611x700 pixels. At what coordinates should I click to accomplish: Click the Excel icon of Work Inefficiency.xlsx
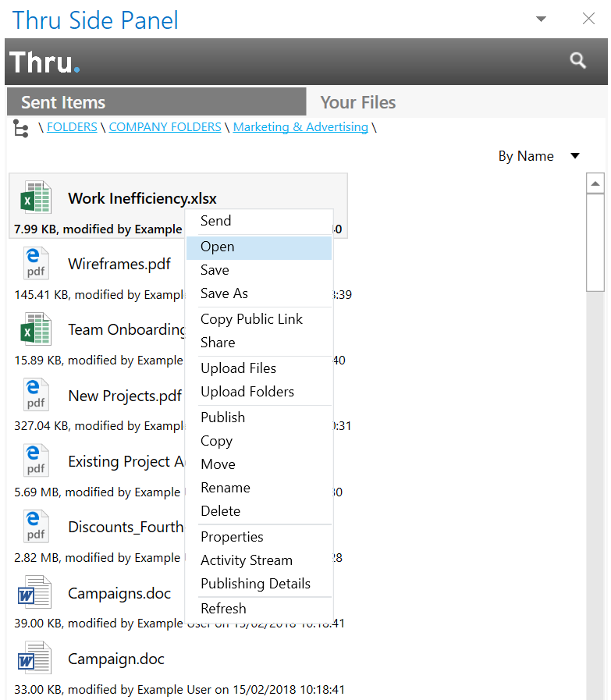(x=36, y=197)
